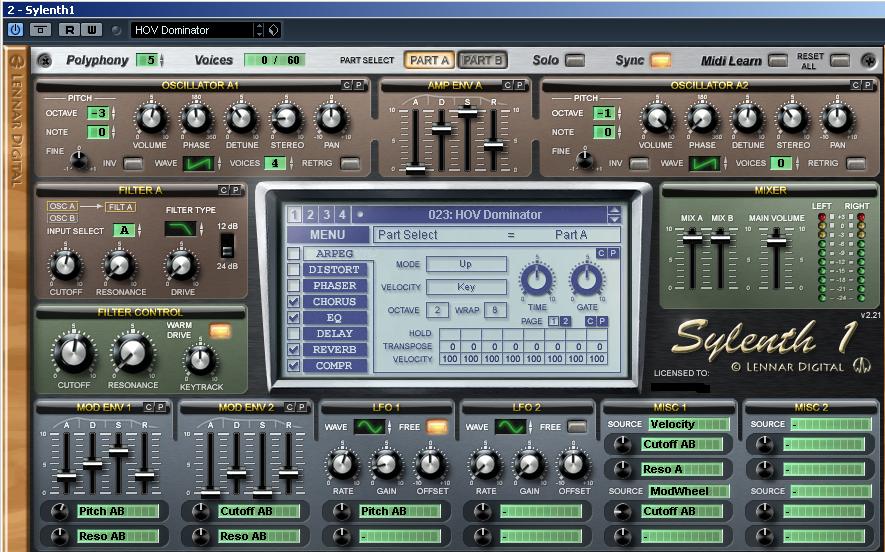Uncheck the Reverb effect checkbox

pyautogui.click(x=293, y=349)
